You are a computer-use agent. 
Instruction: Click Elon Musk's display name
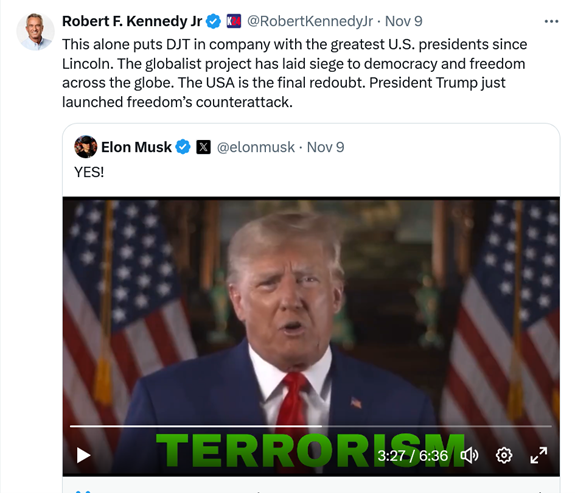(136, 147)
